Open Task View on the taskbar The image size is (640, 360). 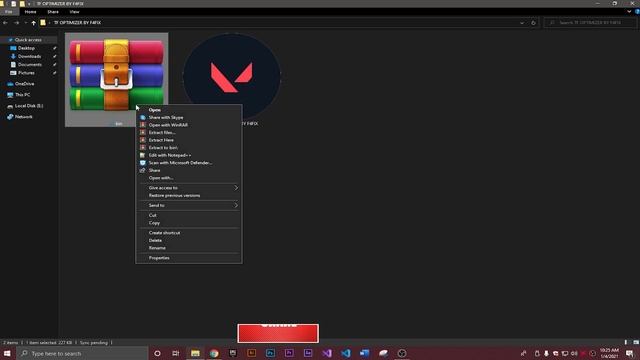coord(176,353)
